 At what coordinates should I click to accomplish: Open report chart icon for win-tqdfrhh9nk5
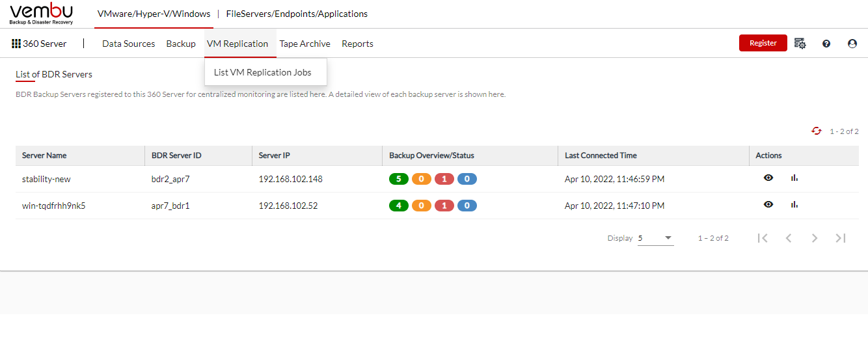(794, 204)
